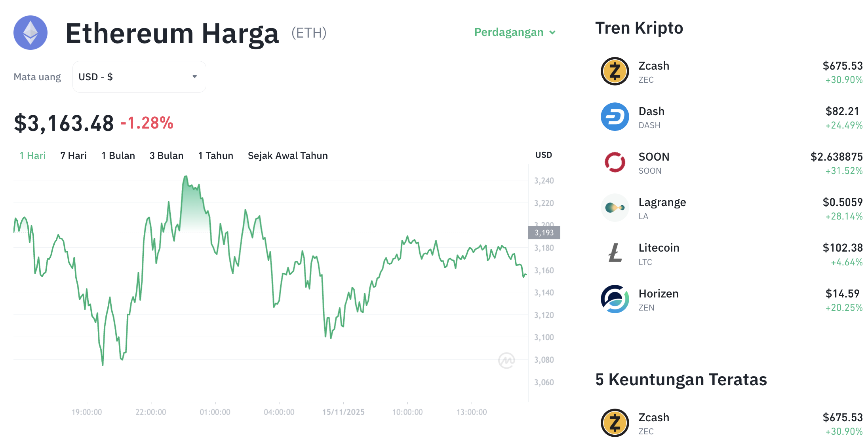Click the 3,193 price marker on chart axis
This screenshot has width=868, height=447.
544,233
